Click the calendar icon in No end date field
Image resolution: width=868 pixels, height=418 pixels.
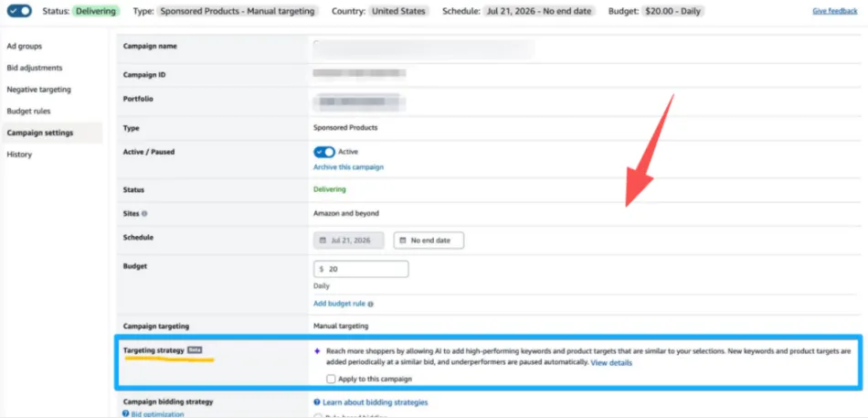(403, 241)
